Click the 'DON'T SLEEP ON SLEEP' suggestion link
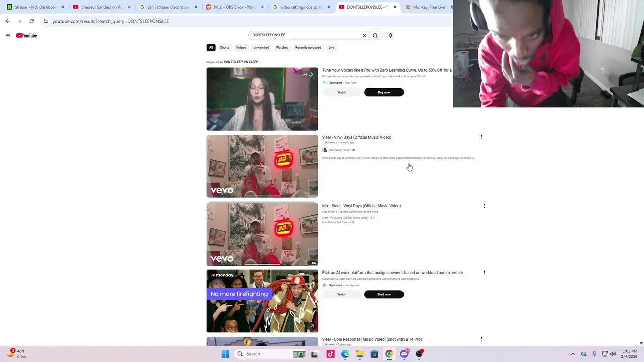Image resolution: width=644 pixels, height=362 pixels. tap(240, 62)
